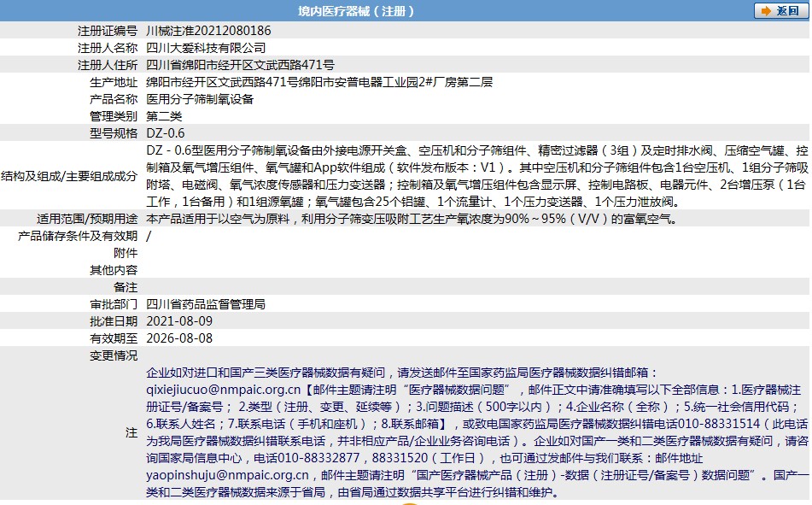Click the structure description paragraph starting DZ－0.6型
812x505 pixels.
pyautogui.click(x=477, y=176)
